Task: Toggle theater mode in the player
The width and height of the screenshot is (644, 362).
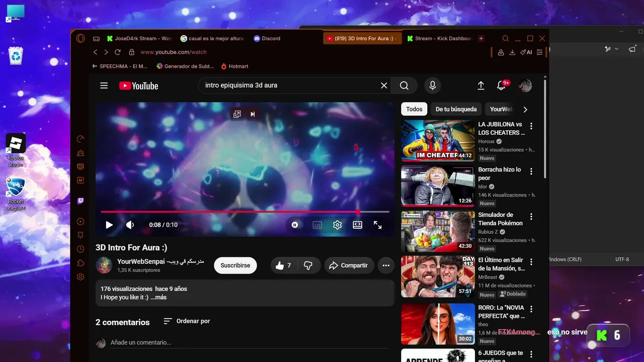Action: 358,225
